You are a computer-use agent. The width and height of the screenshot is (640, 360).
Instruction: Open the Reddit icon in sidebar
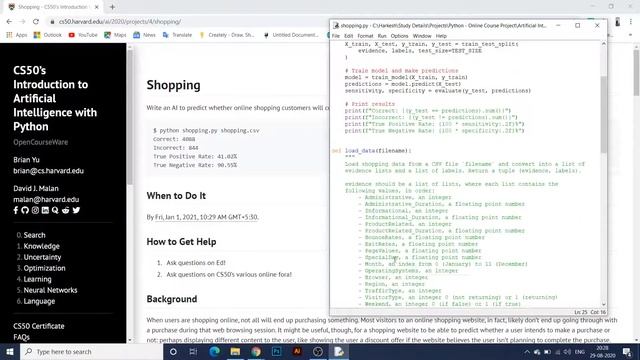point(65,210)
